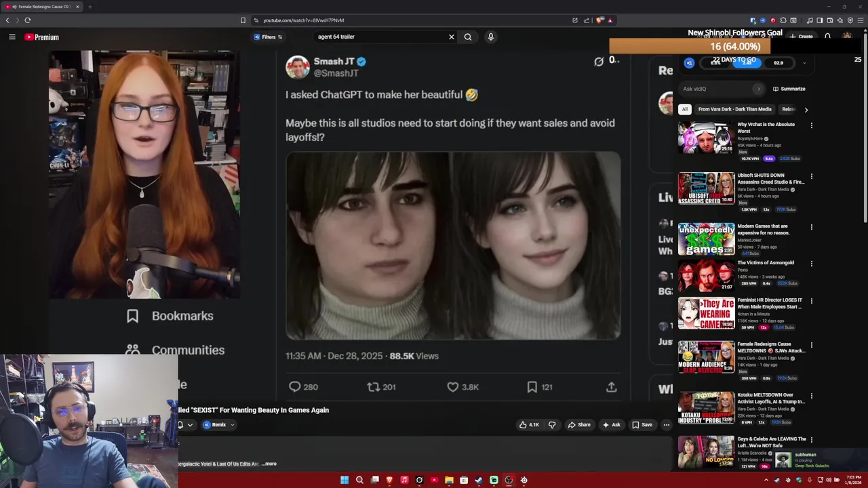Focus the search field containing 'agent 64 trailer'
868x488 pixels.
pos(380,37)
